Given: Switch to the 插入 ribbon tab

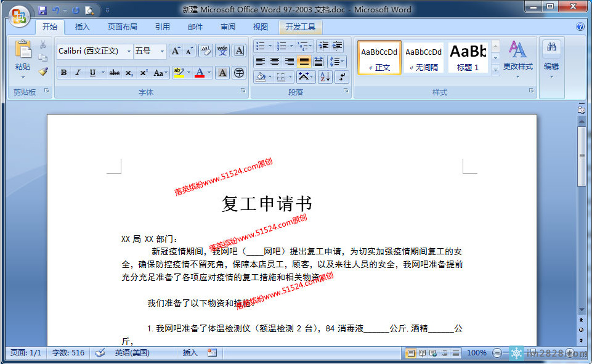Looking at the screenshot, I should pos(82,27).
